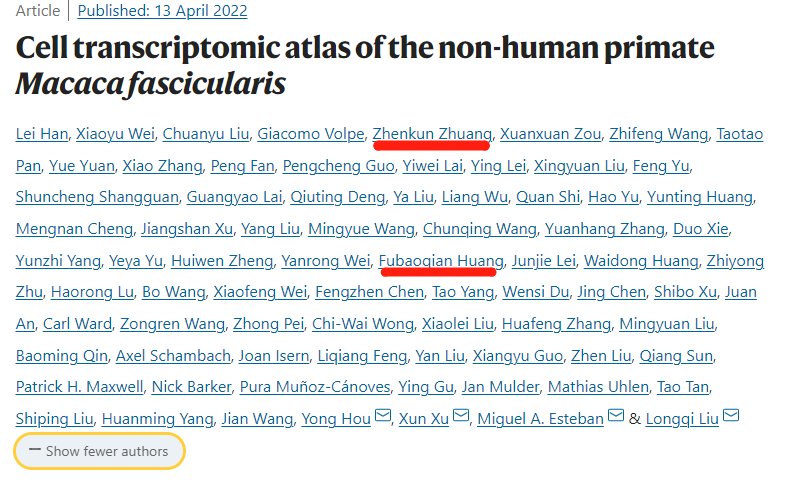Open author Giacomo Volpe link
Image resolution: width=795 pixels, height=485 pixels.
(x=310, y=133)
